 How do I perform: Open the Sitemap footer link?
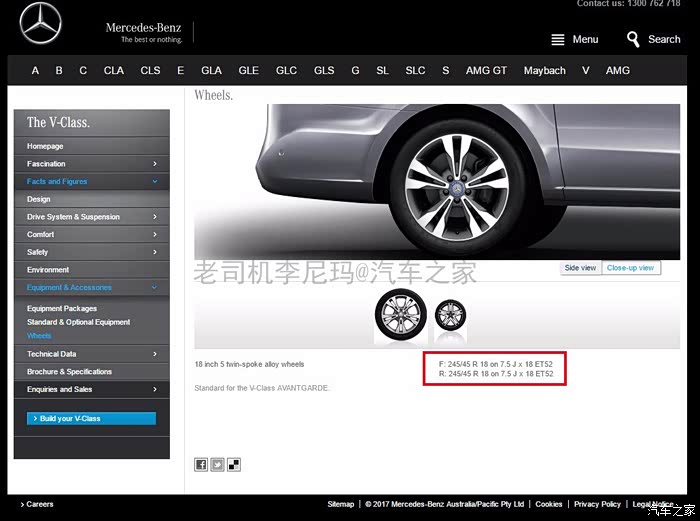(x=340, y=505)
